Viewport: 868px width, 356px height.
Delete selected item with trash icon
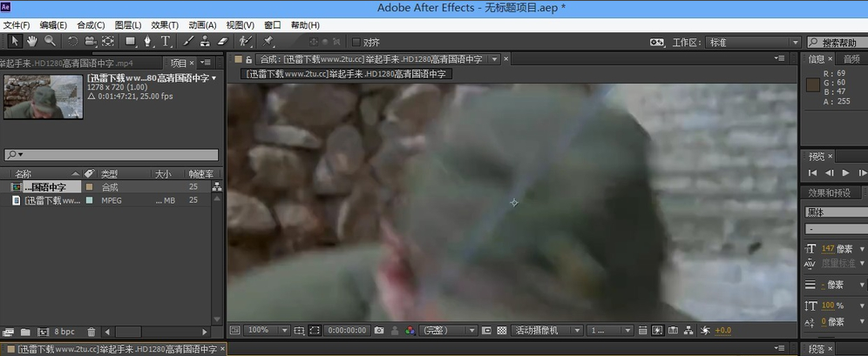click(x=92, y=332)
